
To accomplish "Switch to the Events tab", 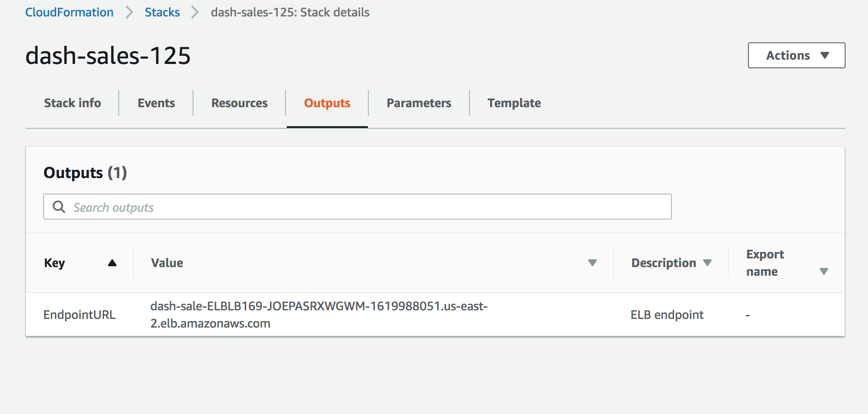I will coord(156,103).
